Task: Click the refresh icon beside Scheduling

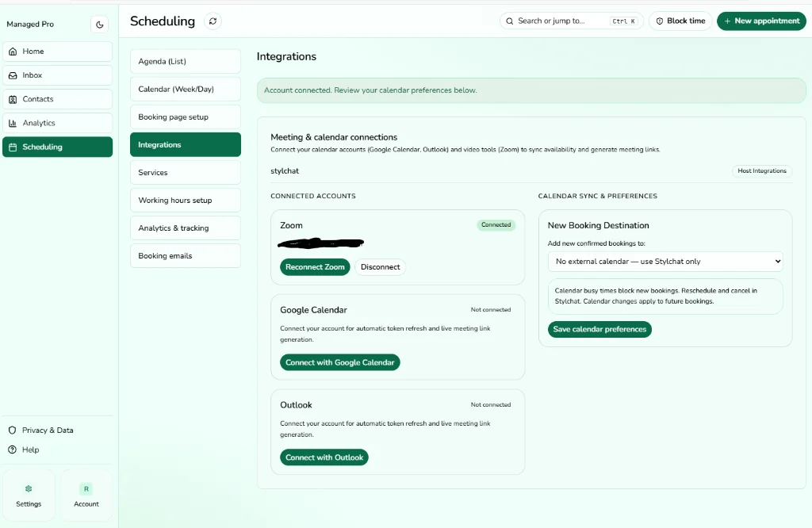Action: tap(213, 21)
